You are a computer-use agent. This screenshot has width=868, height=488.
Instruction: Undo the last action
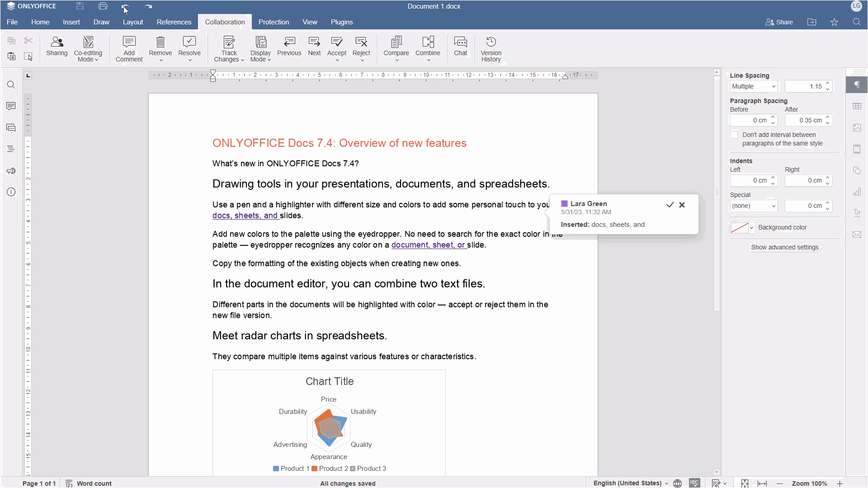click(125, 6)
